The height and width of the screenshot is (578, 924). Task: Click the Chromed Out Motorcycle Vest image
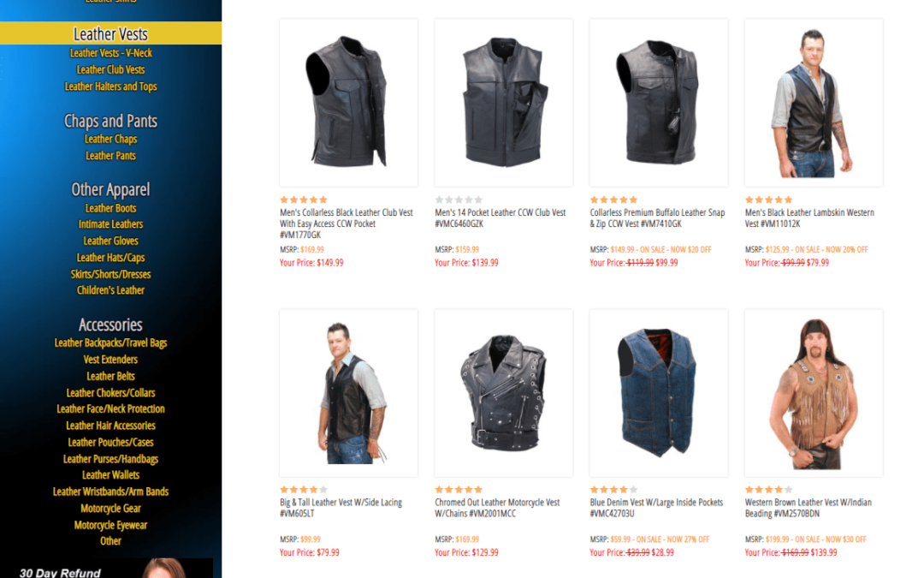click(503, 393)
